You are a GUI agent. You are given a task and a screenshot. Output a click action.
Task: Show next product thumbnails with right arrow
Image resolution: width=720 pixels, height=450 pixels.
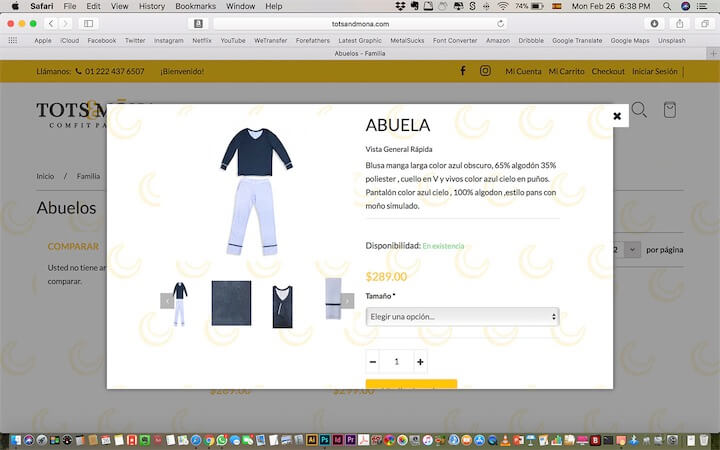tap(347, 300)
